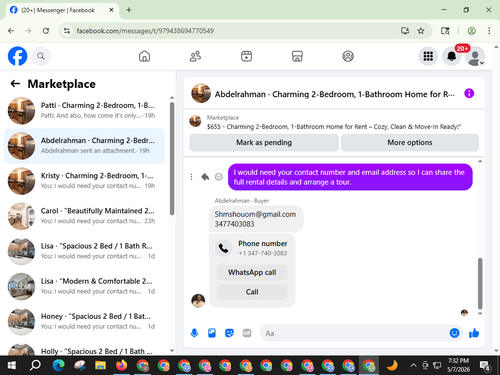Click the install app icon in address bar
This screenshot has height=375, width=500.
[405, 31]
